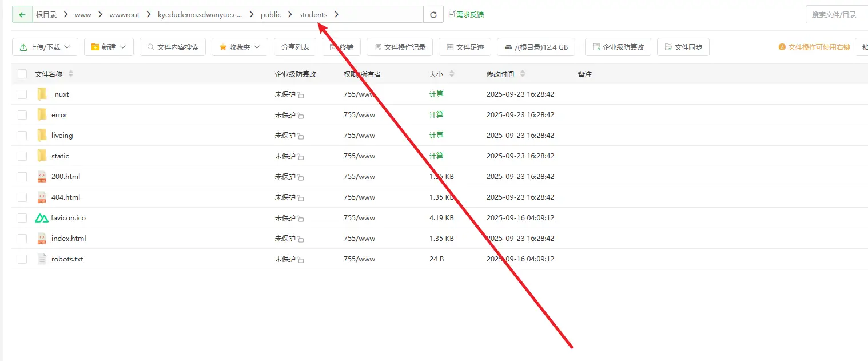
Task: Select the _nuxt folder checkbox
Action: coord(22,94)
